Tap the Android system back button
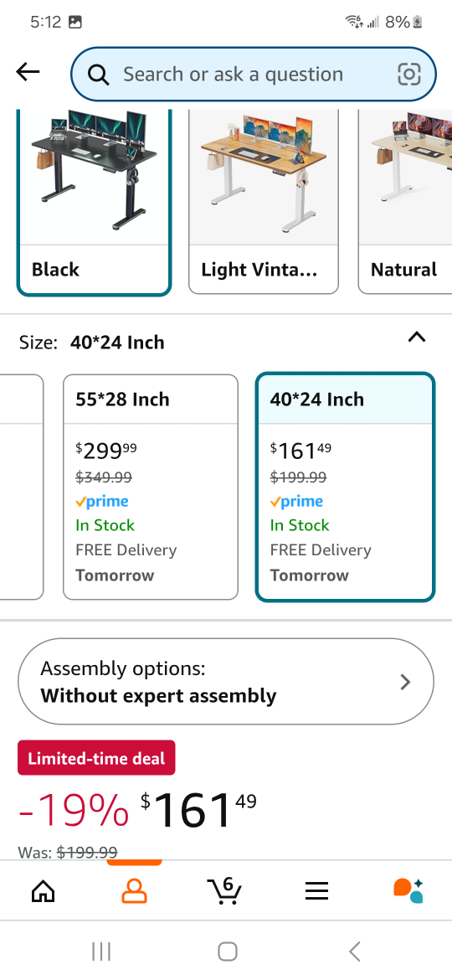 click(x=355, y=952)
